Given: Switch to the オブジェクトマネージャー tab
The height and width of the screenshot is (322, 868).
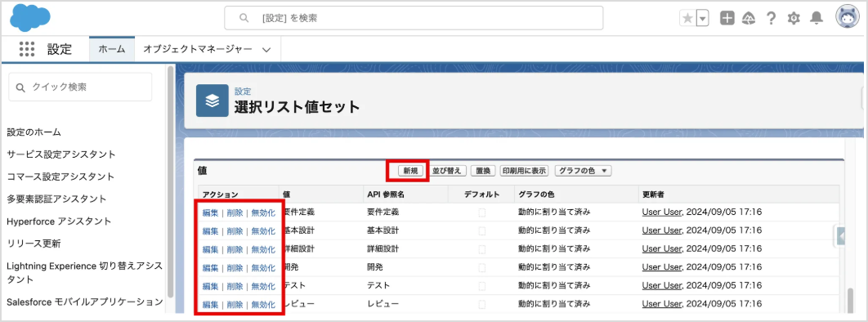Looking at the screenshot, I should click(x=198, y=49).
